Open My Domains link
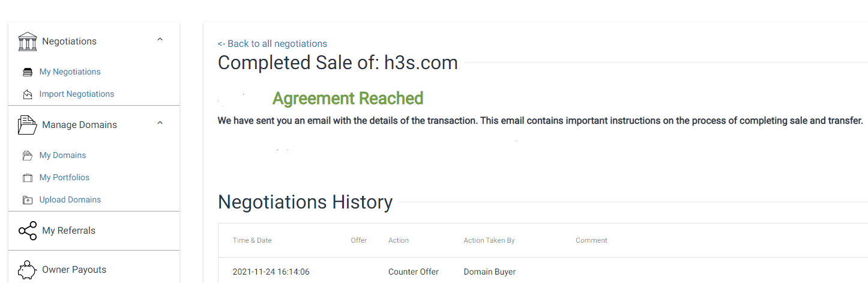The image size is (868, 283). coord(62,155)
